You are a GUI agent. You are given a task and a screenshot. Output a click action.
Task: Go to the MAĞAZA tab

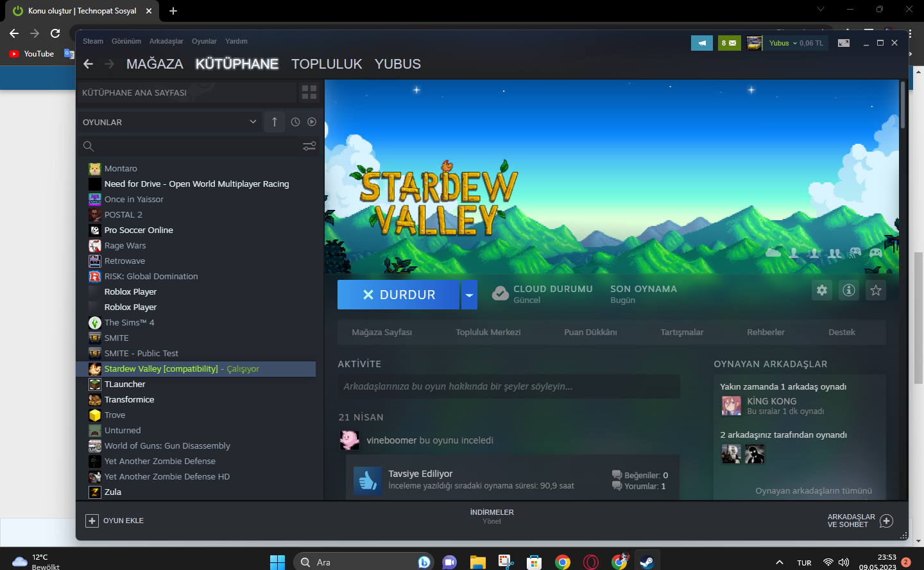tap(155, 64)
